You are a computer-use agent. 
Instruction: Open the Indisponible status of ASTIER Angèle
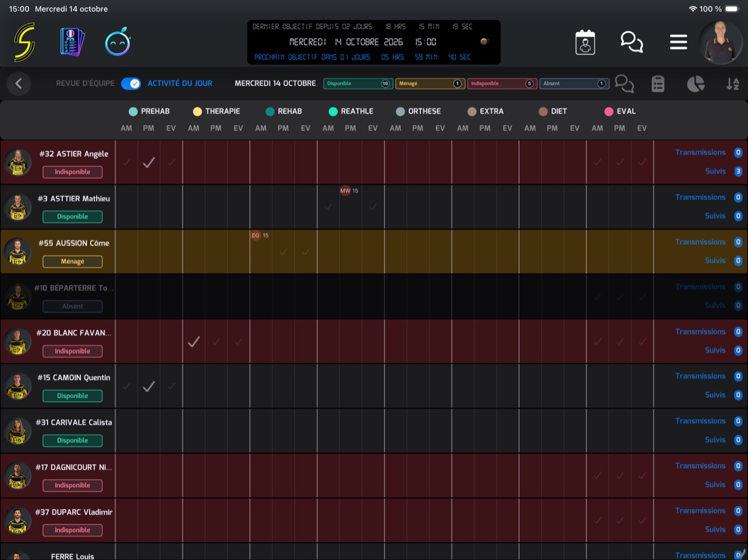[72, 172]
